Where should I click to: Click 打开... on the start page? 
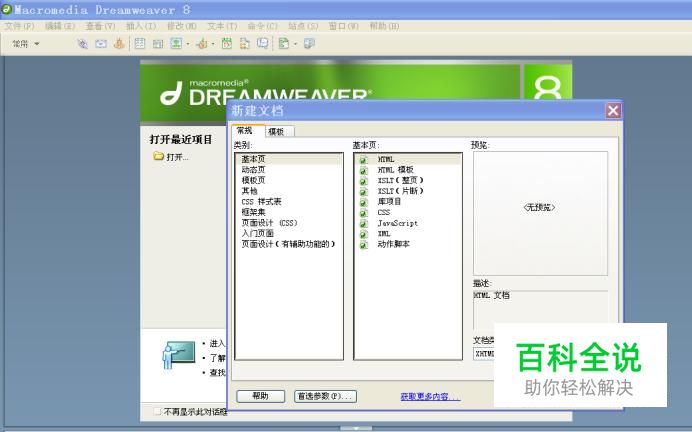click(177, 157)
